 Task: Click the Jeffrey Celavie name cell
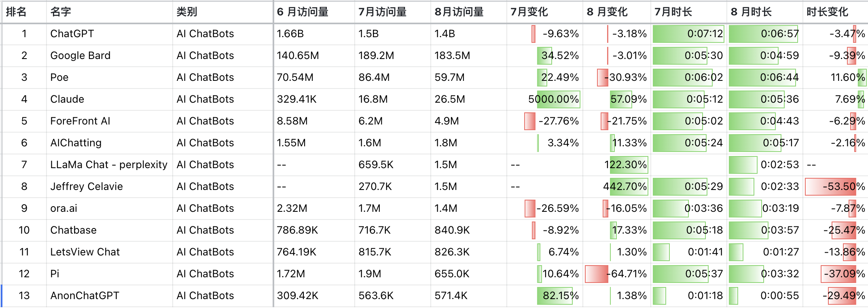click(110, 187)
